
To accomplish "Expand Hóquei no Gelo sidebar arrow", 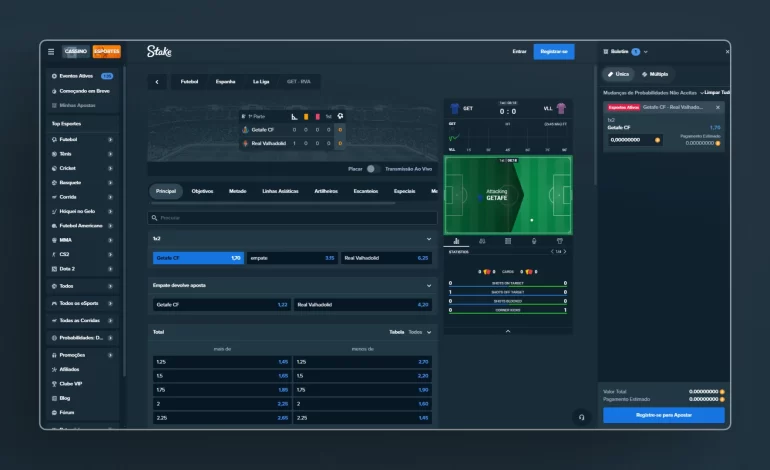I will point(110,211).
